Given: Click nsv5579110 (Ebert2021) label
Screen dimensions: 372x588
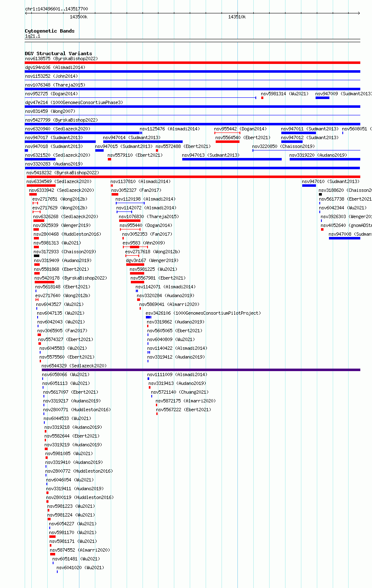Looking at the screenshot, I should tap(135, 155).
